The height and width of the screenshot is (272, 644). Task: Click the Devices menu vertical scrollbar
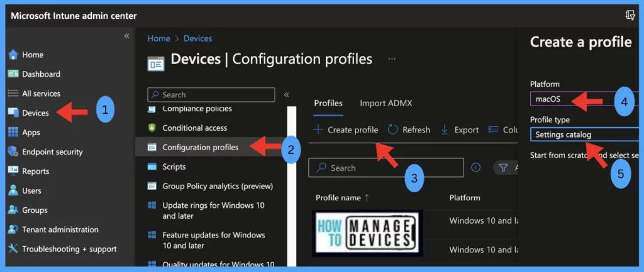(291, 187)
